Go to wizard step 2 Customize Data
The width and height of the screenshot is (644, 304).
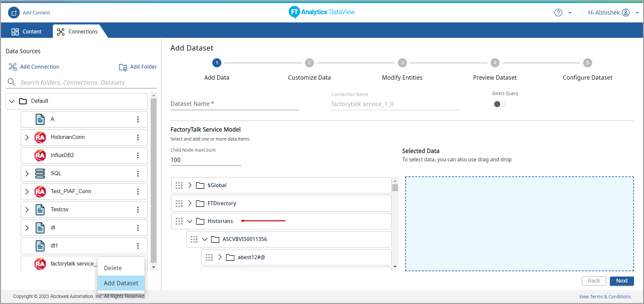coord(309,63)
